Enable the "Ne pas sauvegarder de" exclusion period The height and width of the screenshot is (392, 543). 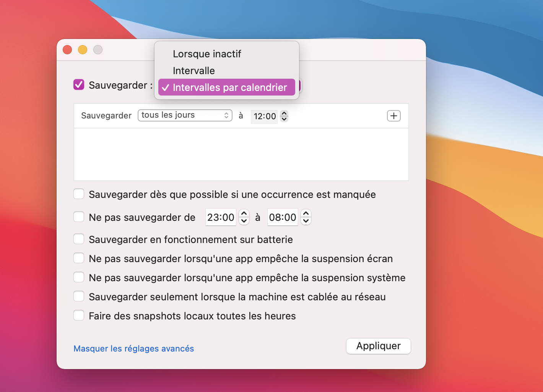[78, 217]
